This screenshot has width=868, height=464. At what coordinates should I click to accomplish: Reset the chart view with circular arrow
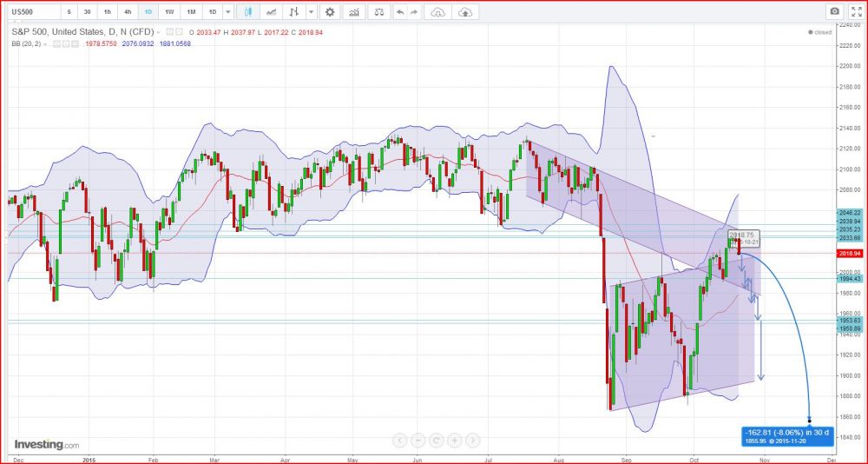(x=436, y=441)
